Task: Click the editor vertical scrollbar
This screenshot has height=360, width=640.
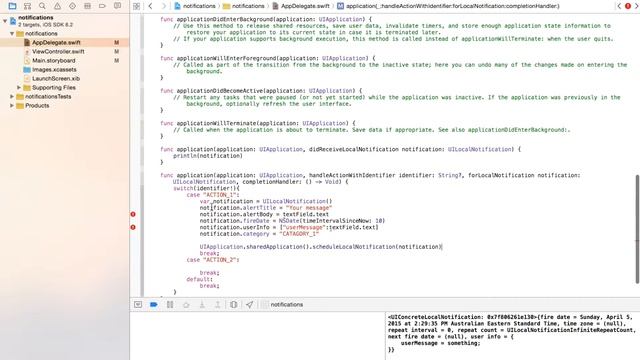Action: tap(637, 229)
